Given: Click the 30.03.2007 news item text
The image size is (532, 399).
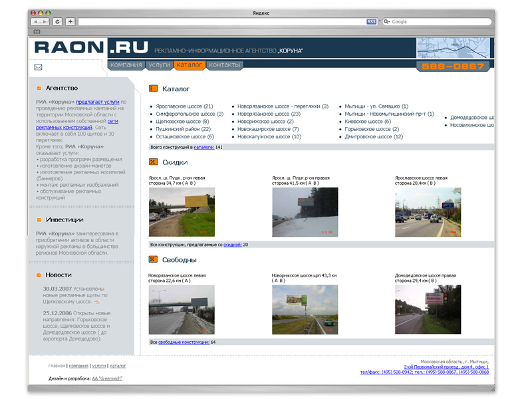Looking at the screenshot, I should (75, 295).
